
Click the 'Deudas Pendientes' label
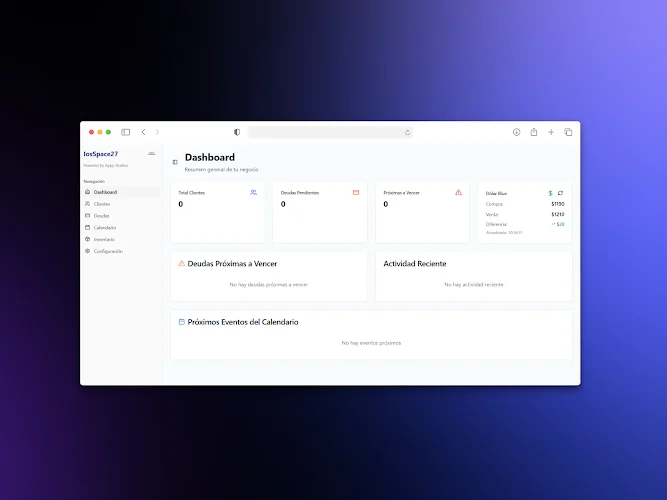300,193
